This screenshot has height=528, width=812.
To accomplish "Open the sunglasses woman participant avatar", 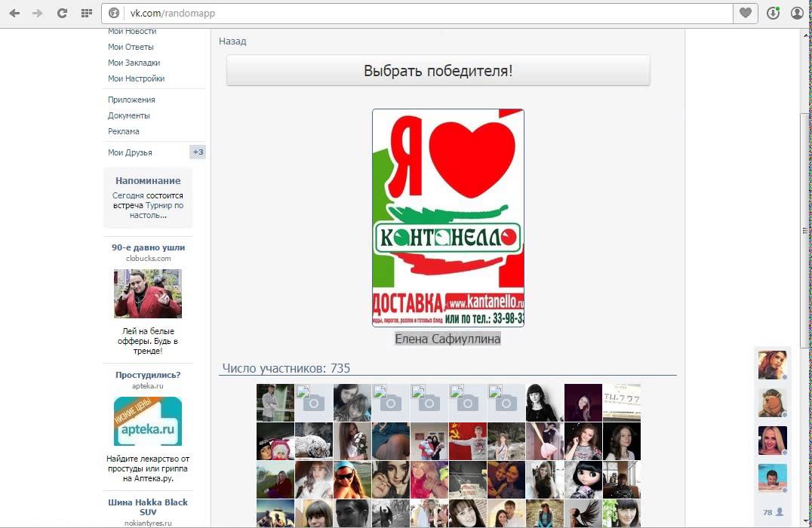I will click(x=352, y=479).
